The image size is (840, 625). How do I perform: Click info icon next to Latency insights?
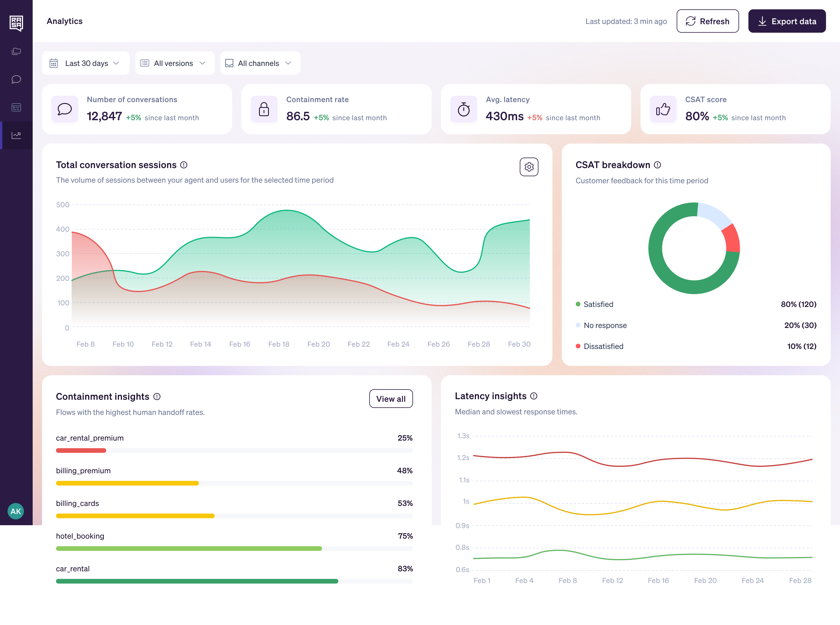534,396
